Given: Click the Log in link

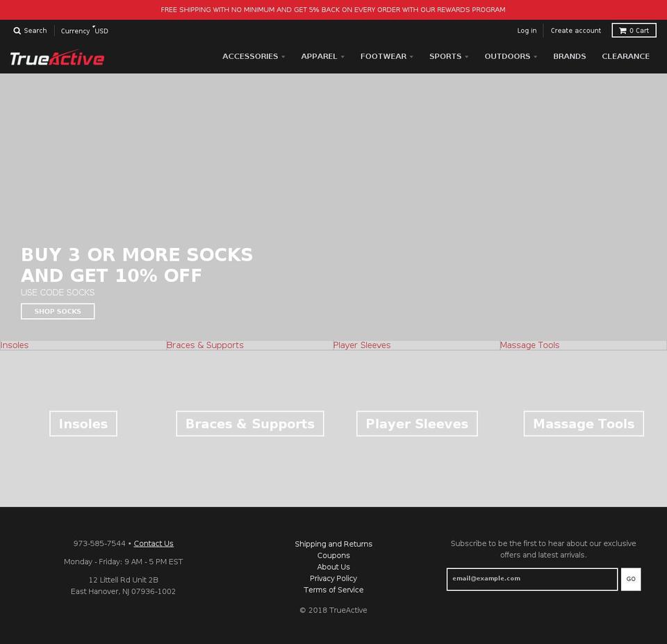Looking at the screenshot, I should click(527, 31).
